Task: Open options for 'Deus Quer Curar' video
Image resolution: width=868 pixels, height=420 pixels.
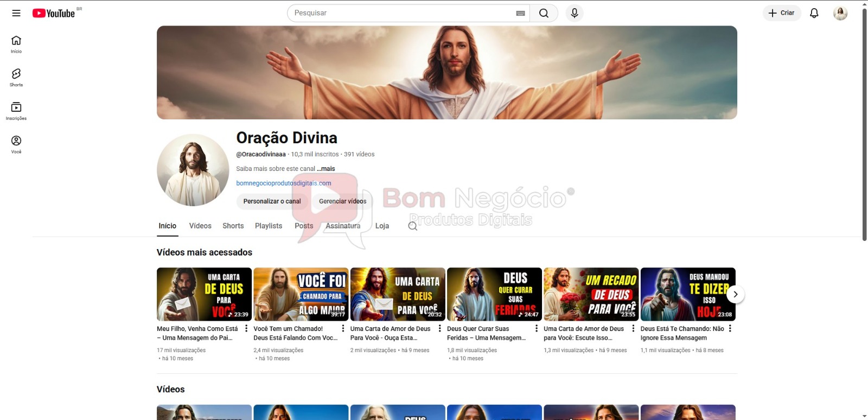Action: (537, 329)
